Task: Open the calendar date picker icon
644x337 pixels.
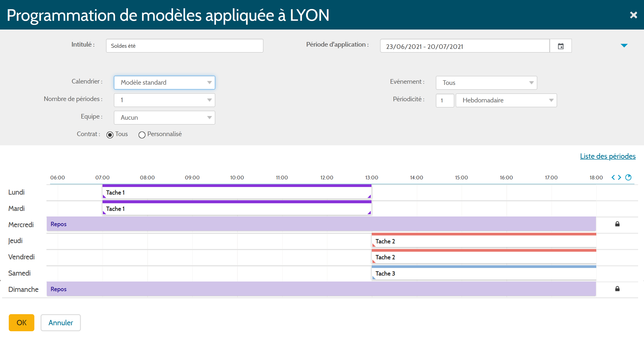Action: tap(561, 46)
